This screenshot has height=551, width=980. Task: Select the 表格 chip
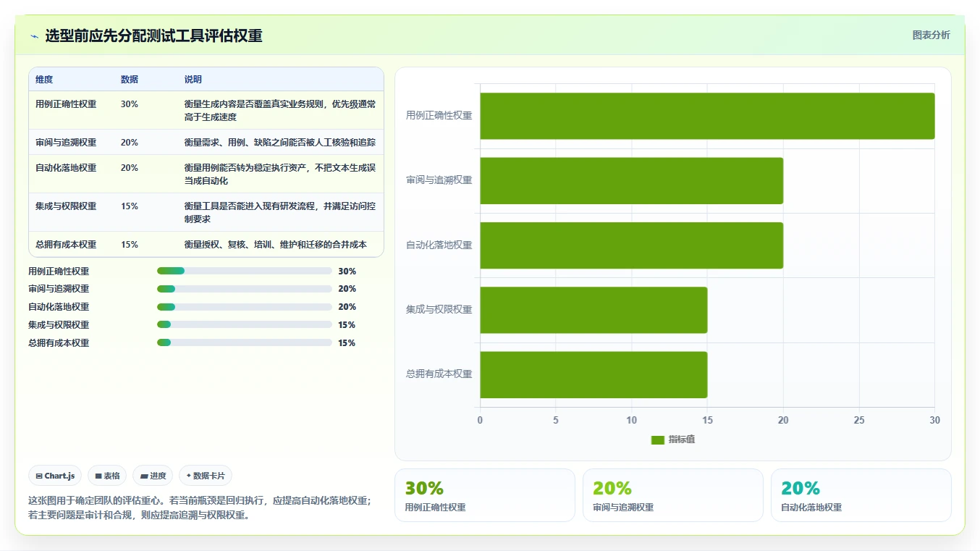click(107, 476)
